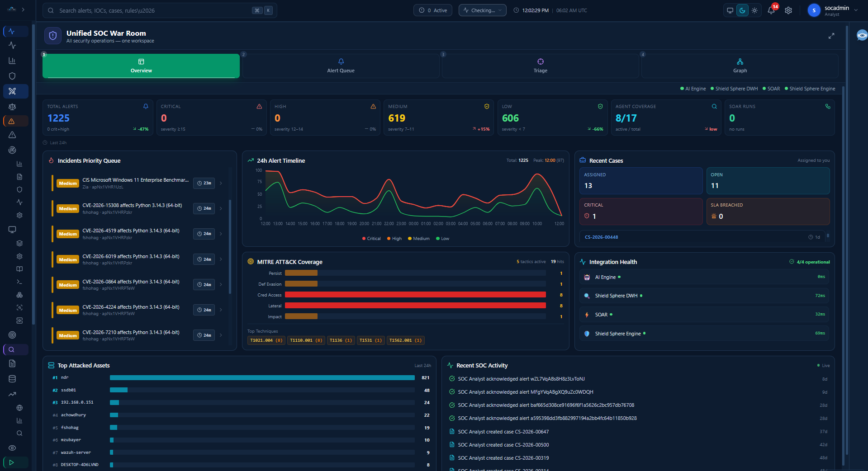Open the Checking... status dropdown
This screenshot has height=471, width=868.
pos(482,10)
